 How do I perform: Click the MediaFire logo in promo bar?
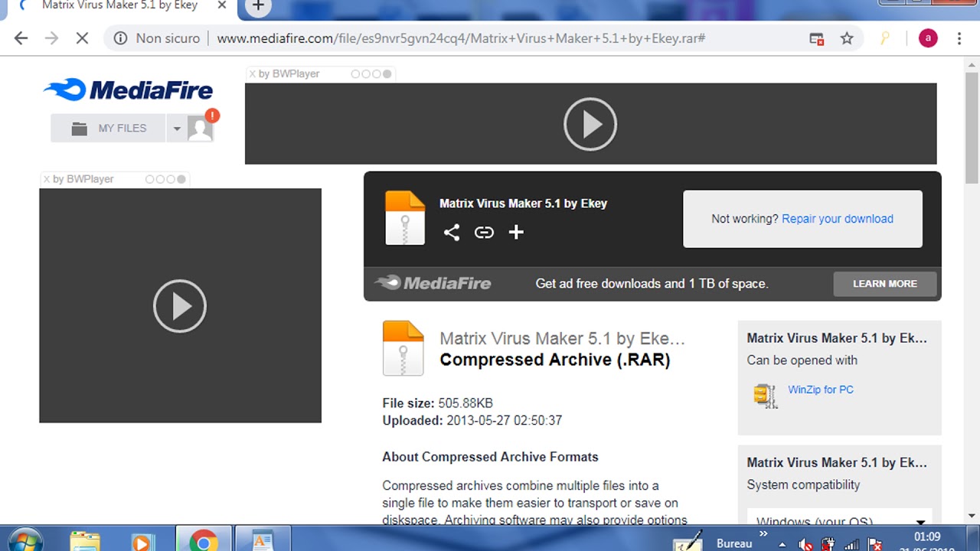(x=433, y=283)
